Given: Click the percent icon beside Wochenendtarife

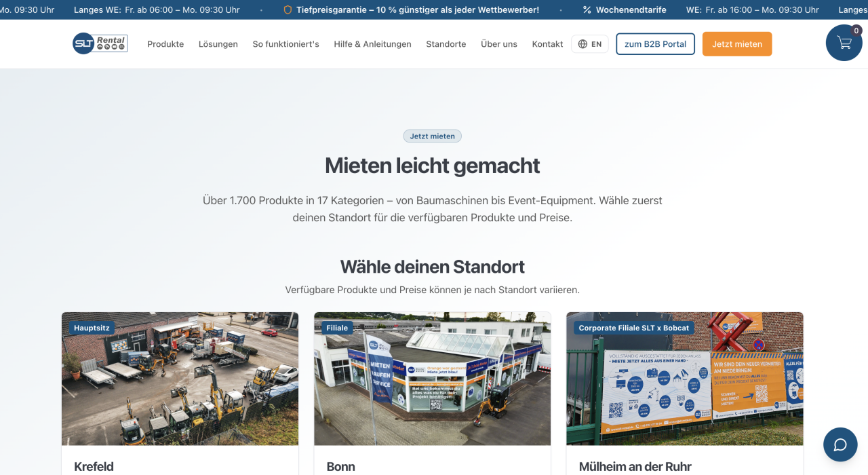Looking at the screenshot, I should tap(587, 10).
